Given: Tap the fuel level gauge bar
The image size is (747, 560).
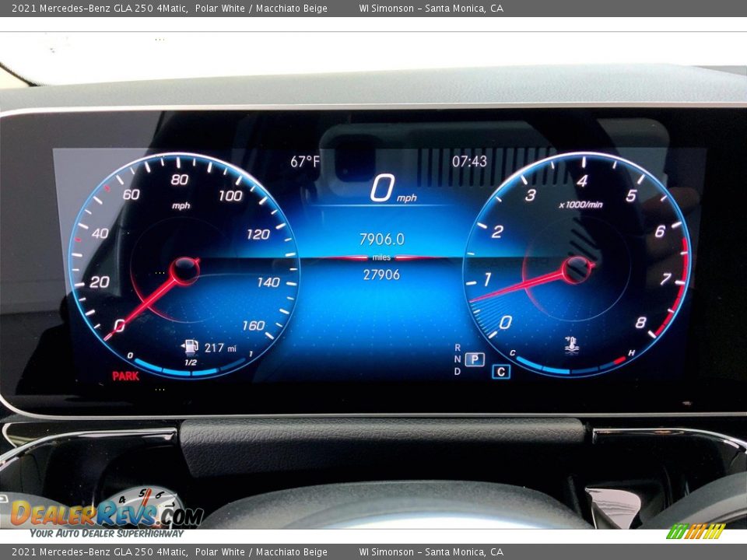Looking at the screenshot, I should click(191, 369).
